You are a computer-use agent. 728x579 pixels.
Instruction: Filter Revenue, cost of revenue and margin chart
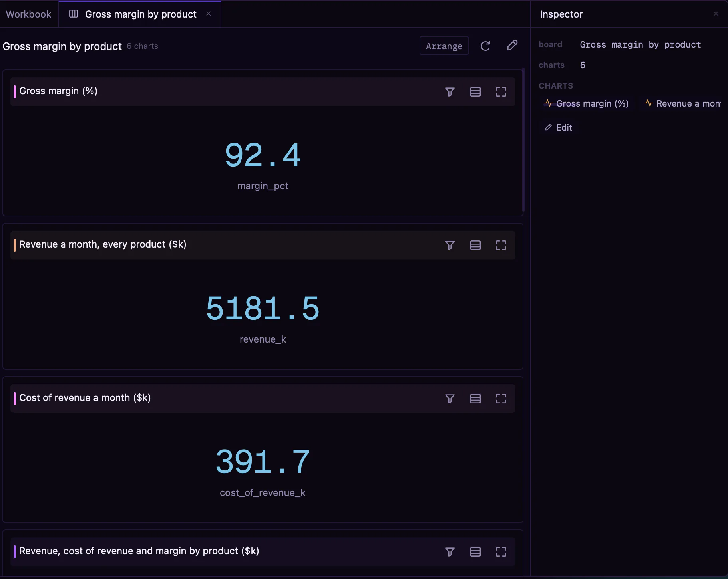coord(450,552)
